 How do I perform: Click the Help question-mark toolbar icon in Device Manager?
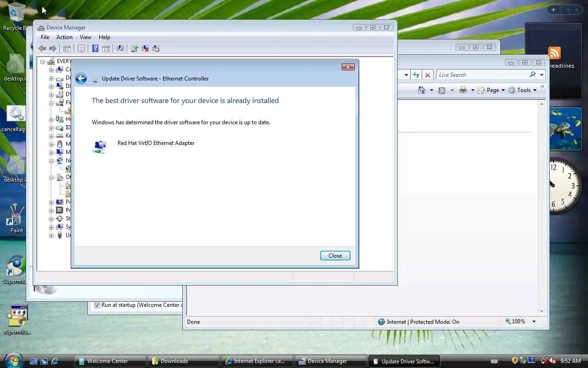click(95, 48)
